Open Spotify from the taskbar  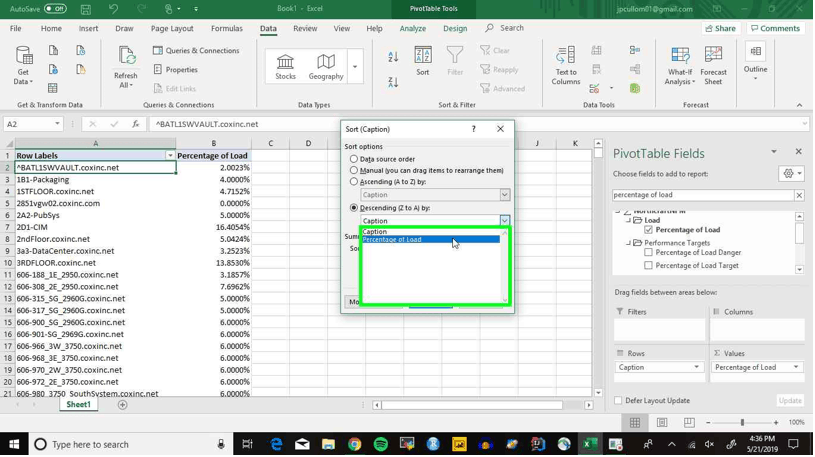click(x=381, y=445)
